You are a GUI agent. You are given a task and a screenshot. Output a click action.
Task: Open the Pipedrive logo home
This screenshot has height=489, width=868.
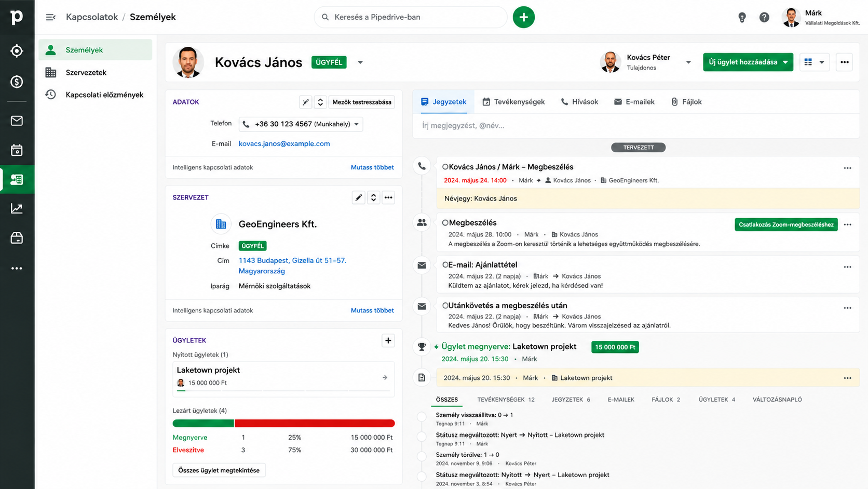(17, 17)
